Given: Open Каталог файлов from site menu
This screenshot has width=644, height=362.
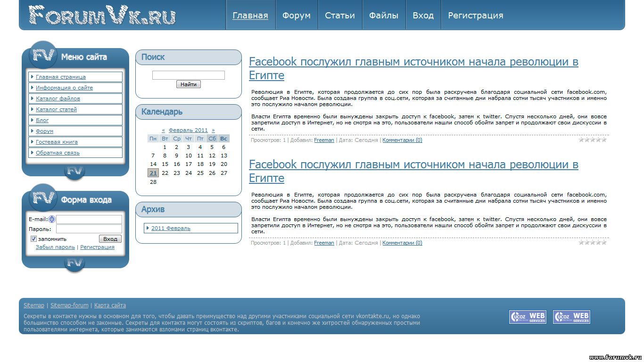Looking at the screenshot, I should 75,99.
